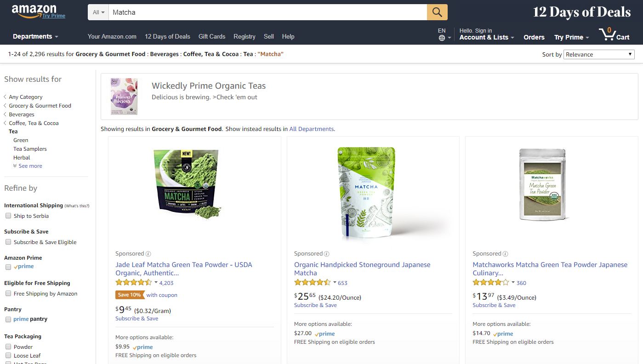
Task: Click into the Matcha search field
Action: tap(268, 12)
